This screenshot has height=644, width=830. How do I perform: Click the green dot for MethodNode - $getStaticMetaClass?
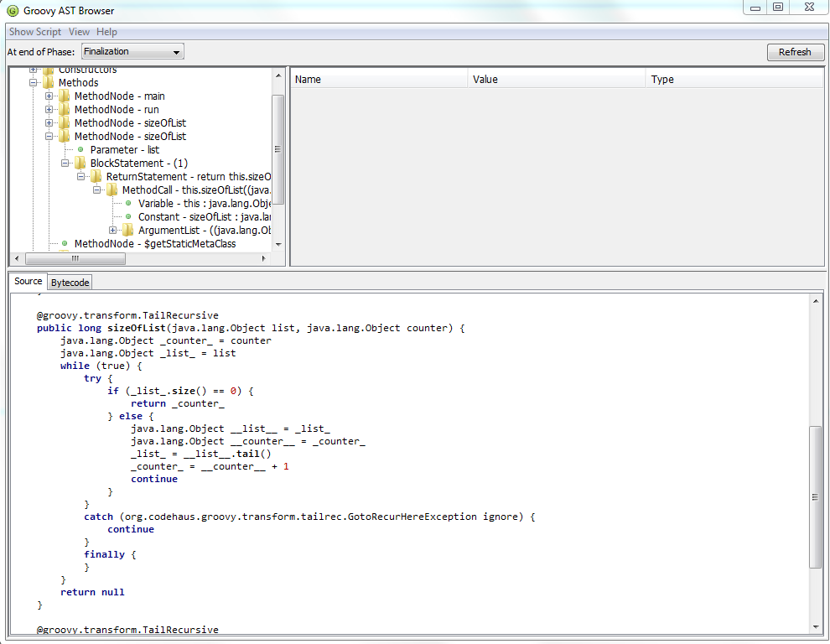coord(65,244)
